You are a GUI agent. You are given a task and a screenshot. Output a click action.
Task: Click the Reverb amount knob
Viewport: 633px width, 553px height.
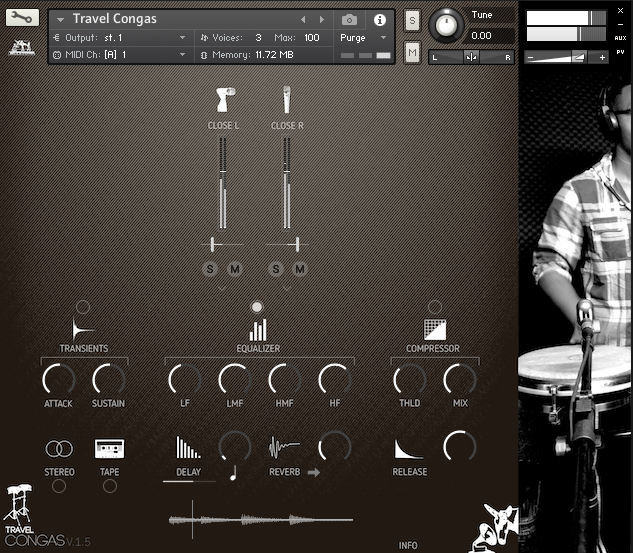[335, 447]
